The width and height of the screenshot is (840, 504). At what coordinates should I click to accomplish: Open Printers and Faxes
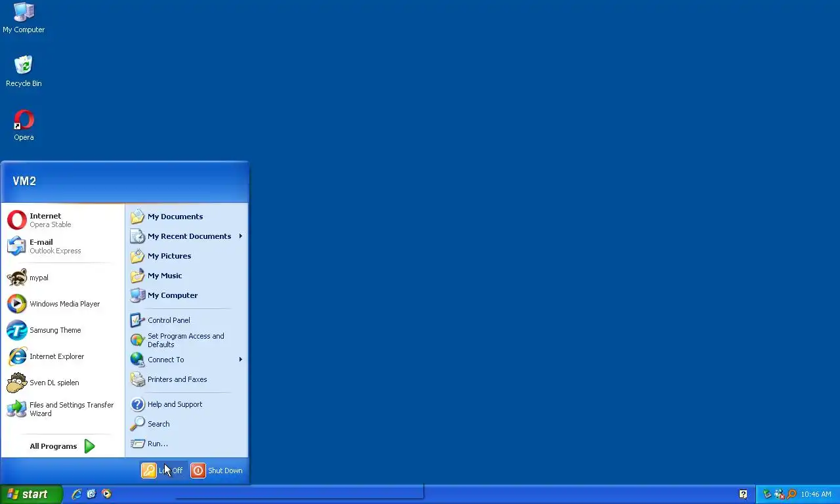coord(186,379)
